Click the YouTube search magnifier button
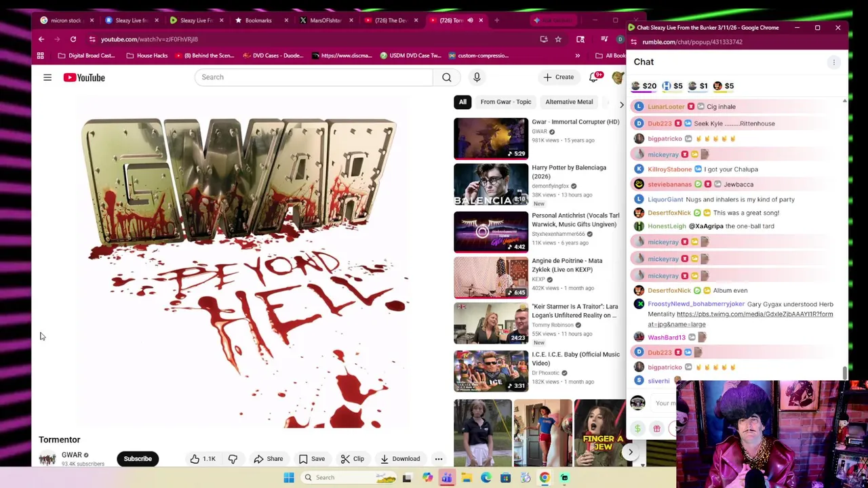Screen dimensions: 868x488 point(447,77)
